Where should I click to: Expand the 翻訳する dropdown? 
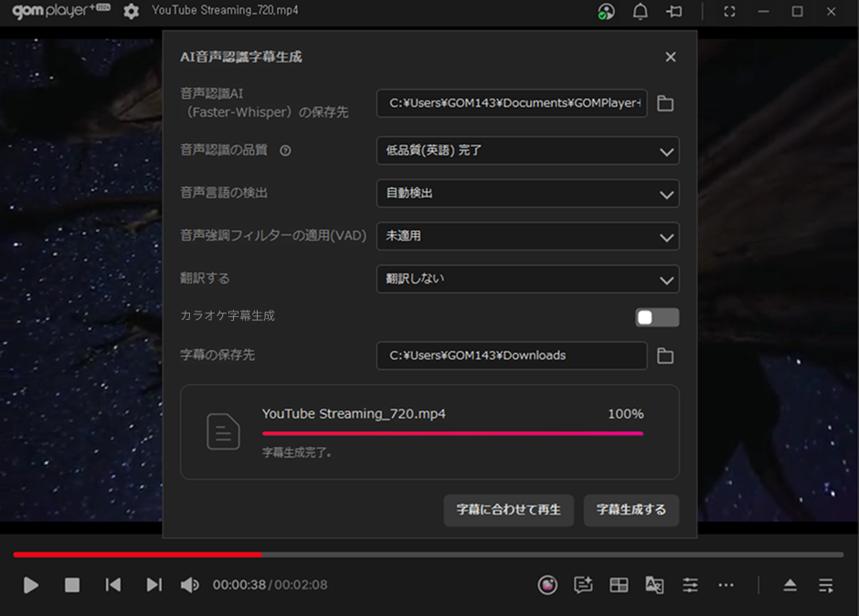[x=527, y=279]
